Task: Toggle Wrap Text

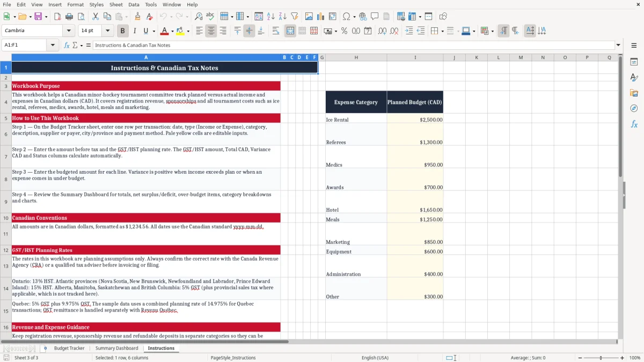Action: [275, 31]
